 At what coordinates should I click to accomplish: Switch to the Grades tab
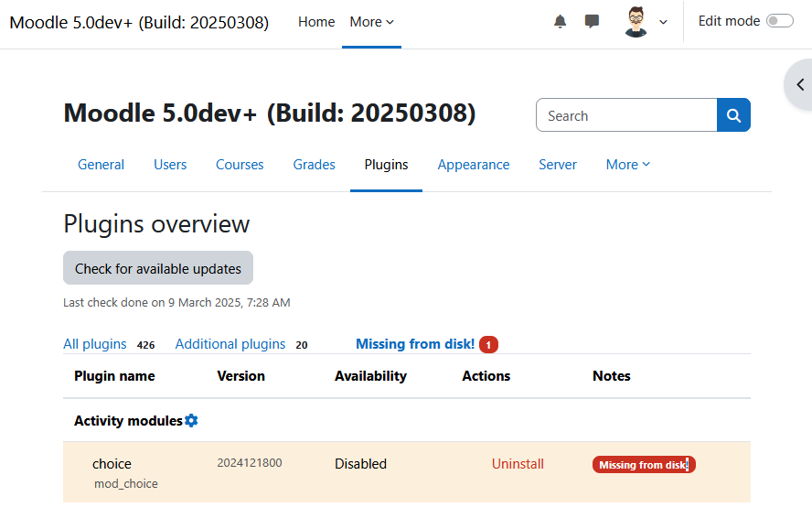314,165
